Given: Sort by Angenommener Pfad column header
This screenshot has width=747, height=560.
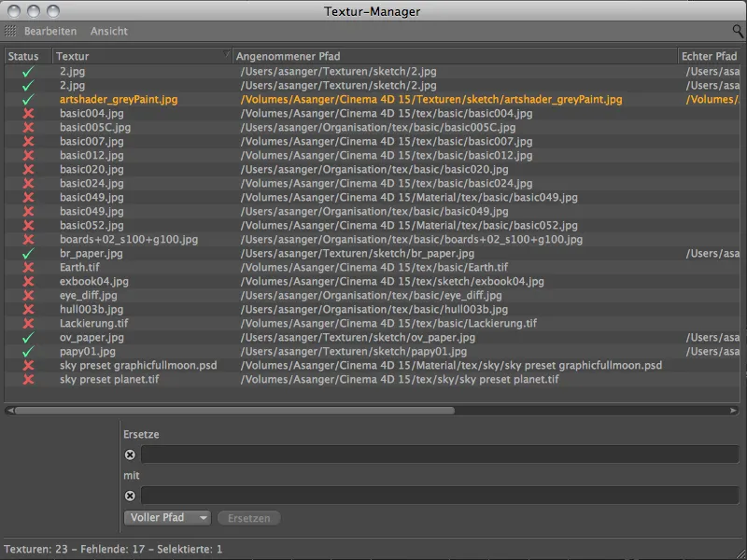Looking at the screenshot, I should pyautogui.click(x=455, y=56).
